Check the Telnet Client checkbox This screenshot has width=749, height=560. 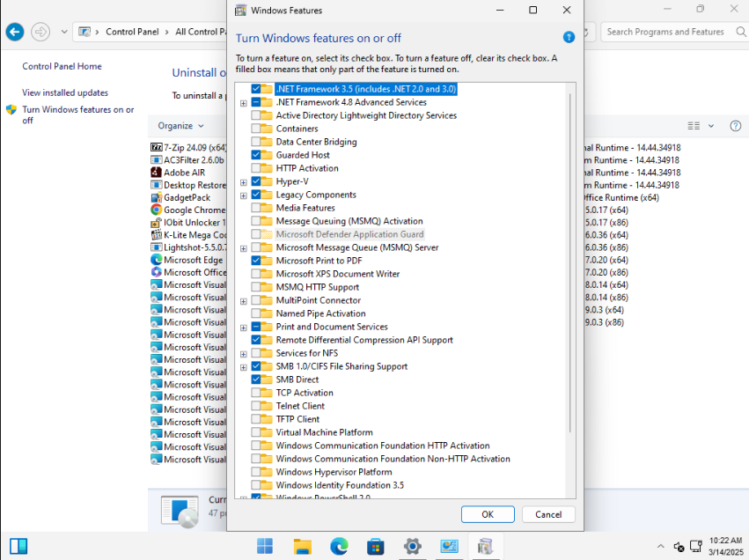coord(256,406)
